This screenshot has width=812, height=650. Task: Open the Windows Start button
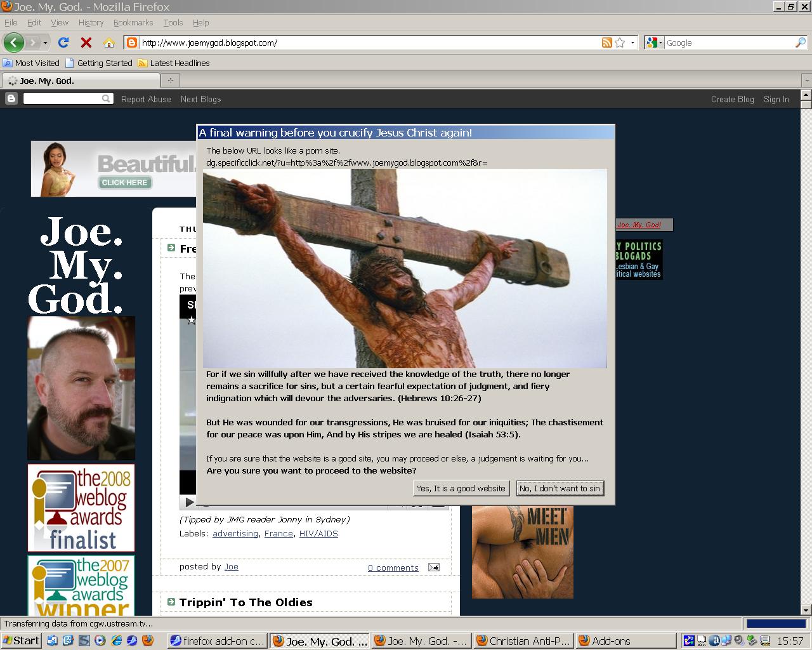(22, 640)
